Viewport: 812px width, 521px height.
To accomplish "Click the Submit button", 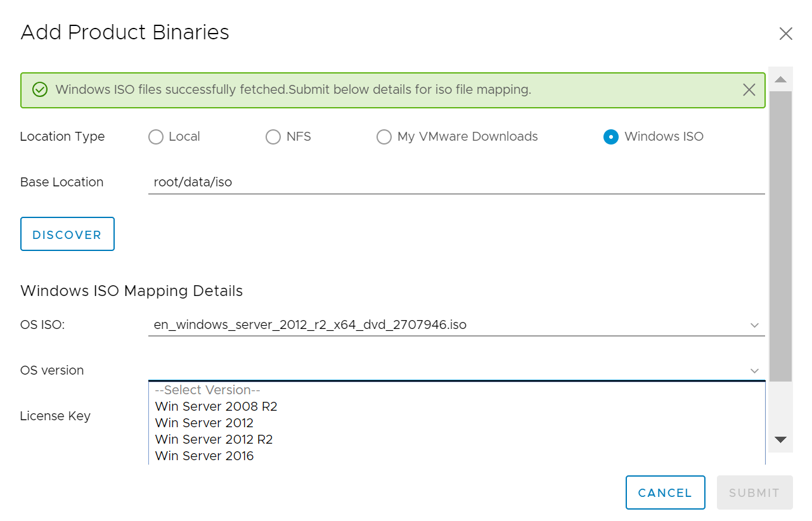I will click(x=754, y=492).
